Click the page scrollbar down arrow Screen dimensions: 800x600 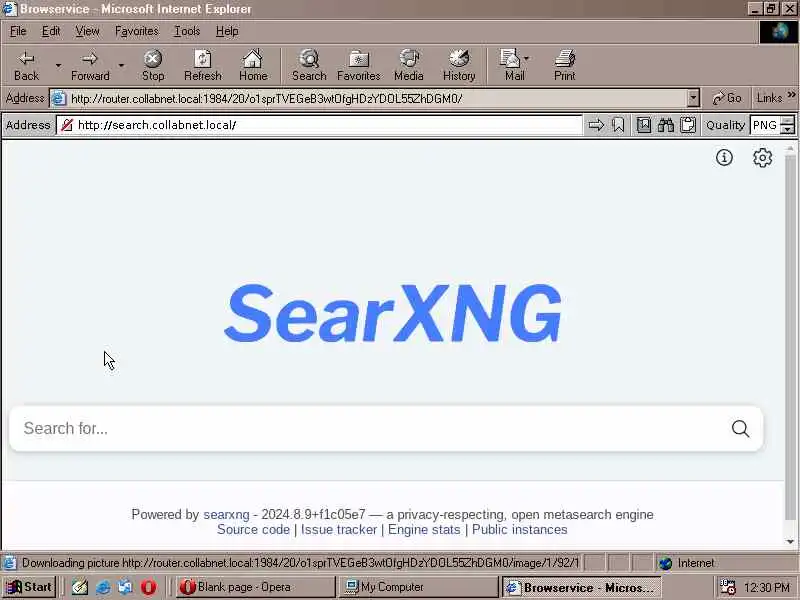point(790,542)
